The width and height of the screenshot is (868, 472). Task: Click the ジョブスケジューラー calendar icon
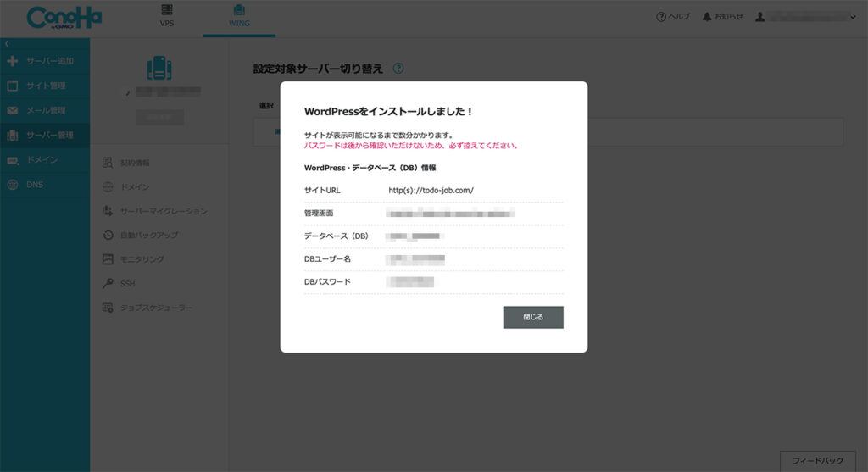click(x=108, y=307)
